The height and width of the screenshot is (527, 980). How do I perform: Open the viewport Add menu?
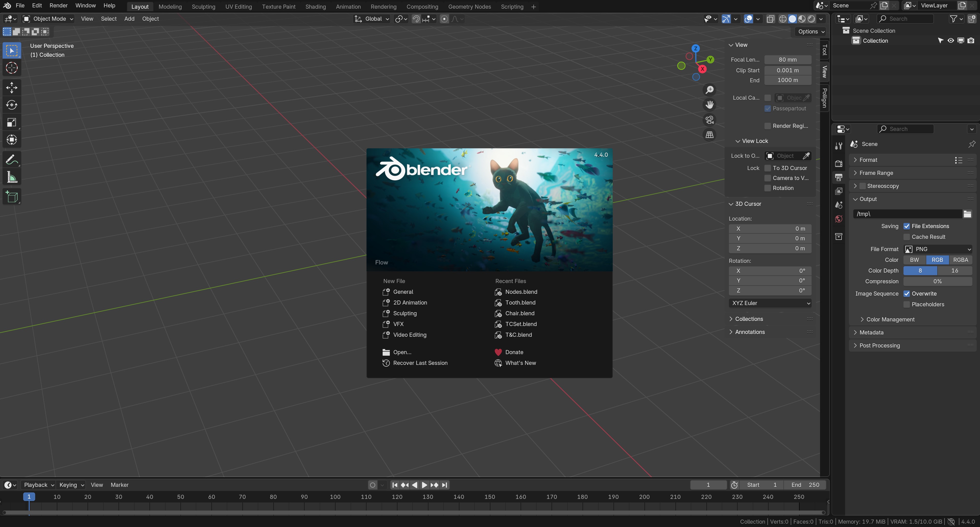coord(129,19)
